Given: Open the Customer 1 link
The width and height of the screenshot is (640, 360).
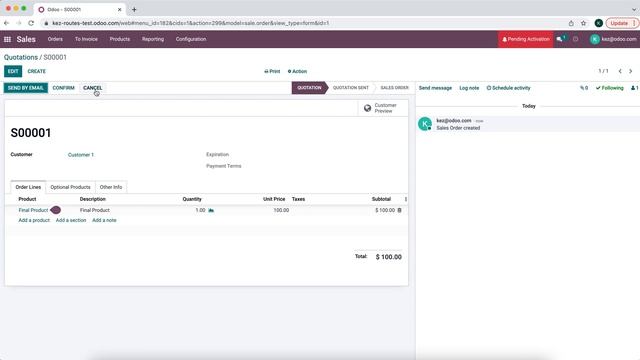Looking at the screenshot, I should (81, 155).
